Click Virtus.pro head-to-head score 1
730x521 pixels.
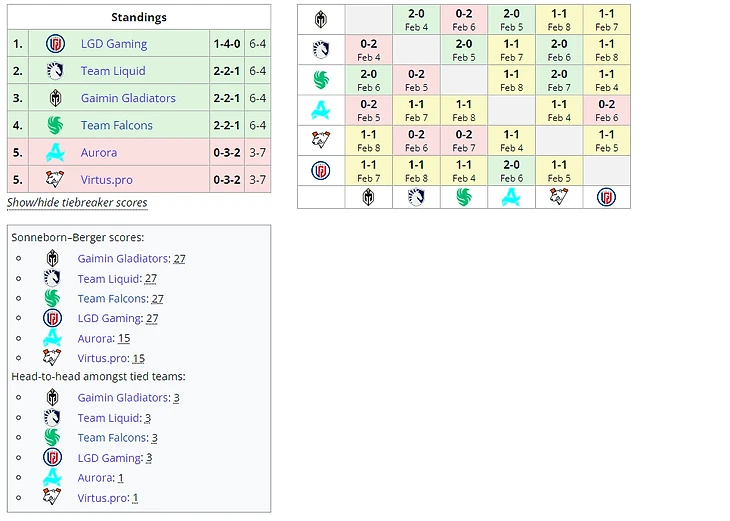135,498
